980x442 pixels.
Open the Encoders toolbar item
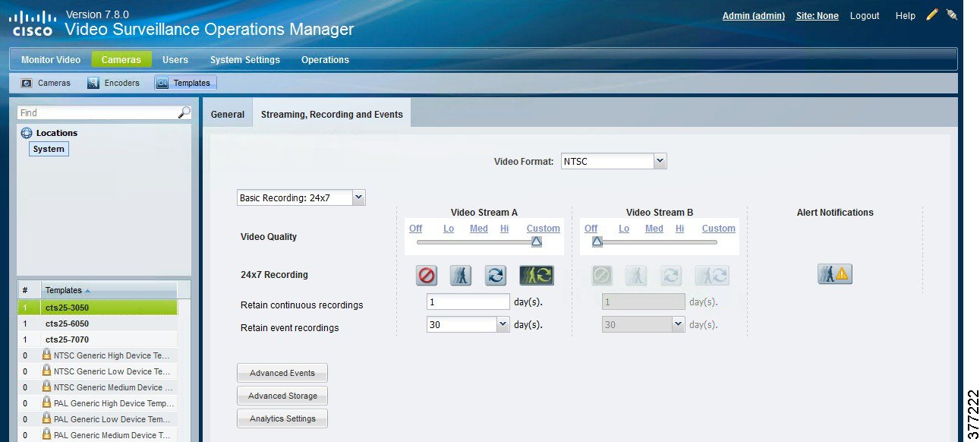point(114,83)
